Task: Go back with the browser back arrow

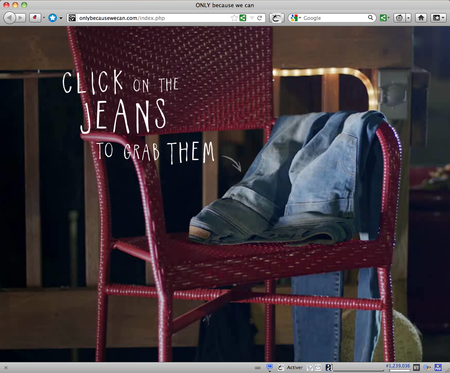Action: point(10,18)
